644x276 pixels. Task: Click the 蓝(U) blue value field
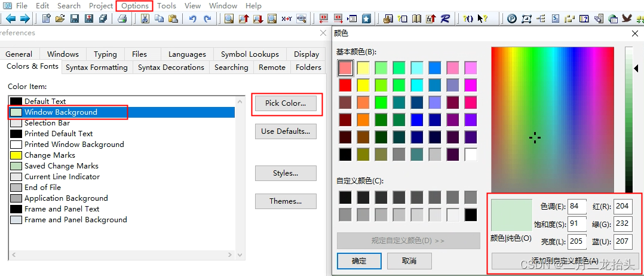[x=622, y=241]
